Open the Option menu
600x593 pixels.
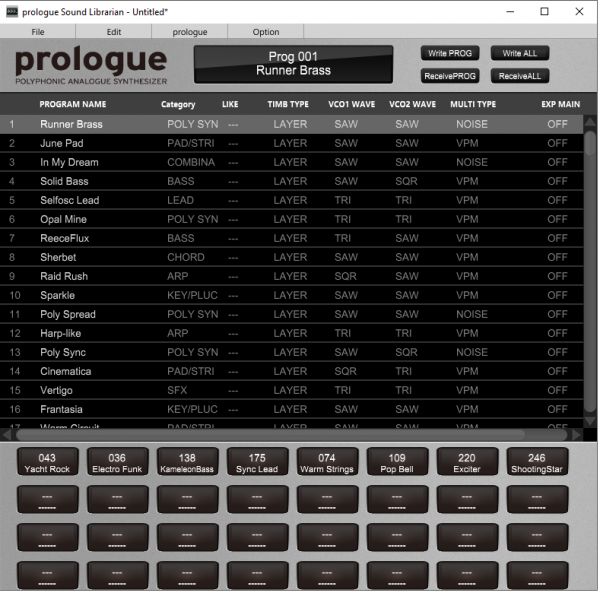tap(266, 32)
